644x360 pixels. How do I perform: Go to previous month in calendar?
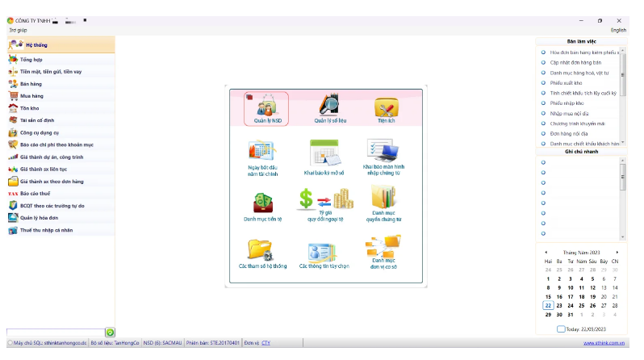pyautogui.click(x=546, y=252)
